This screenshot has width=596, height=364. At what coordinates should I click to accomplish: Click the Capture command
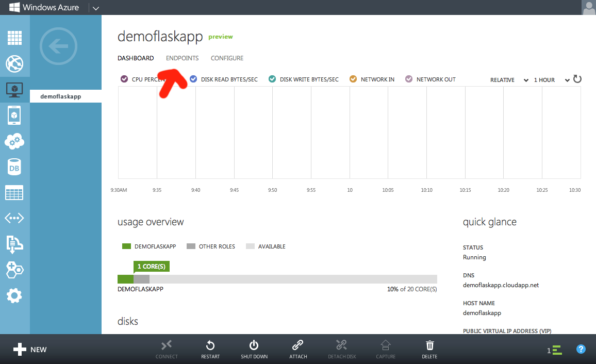point(386,350)
